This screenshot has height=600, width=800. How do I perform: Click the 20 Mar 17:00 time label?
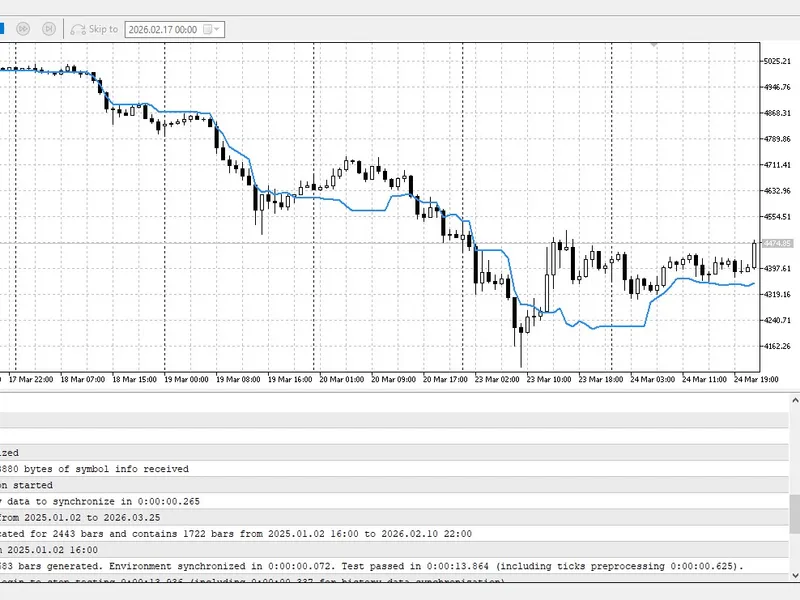point(445,380)
